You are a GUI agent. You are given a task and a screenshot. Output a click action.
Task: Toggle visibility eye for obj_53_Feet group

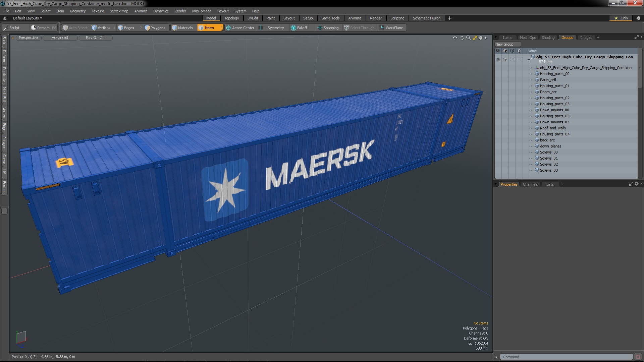click(x=498, y=59)
